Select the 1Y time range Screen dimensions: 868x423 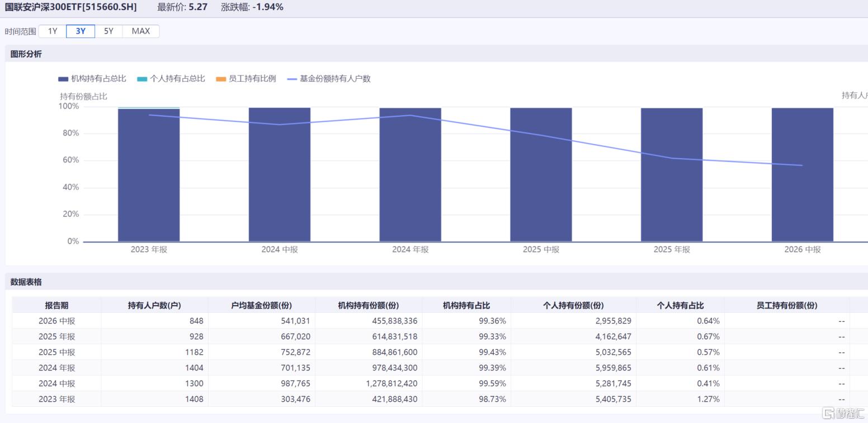[x=53, y=31]
